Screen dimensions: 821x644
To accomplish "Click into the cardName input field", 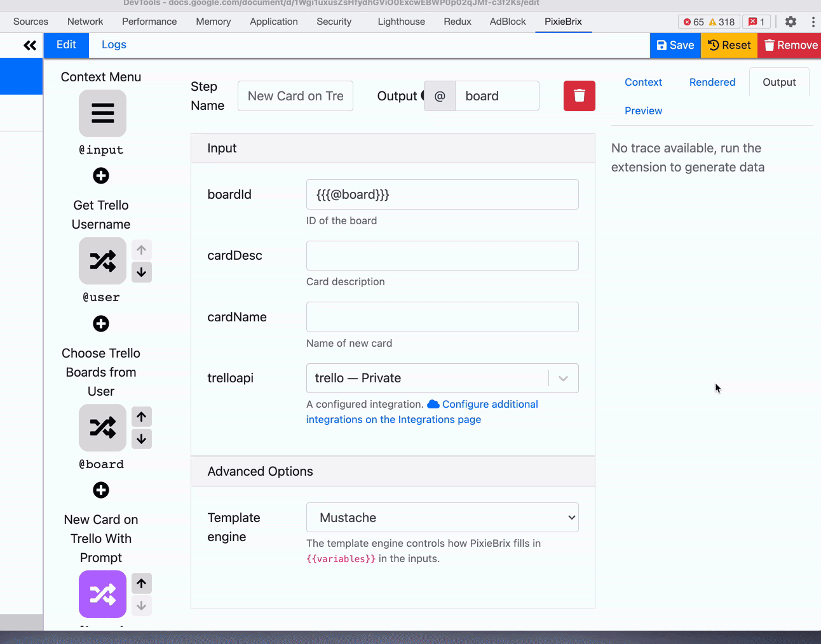I will [442, 317].
